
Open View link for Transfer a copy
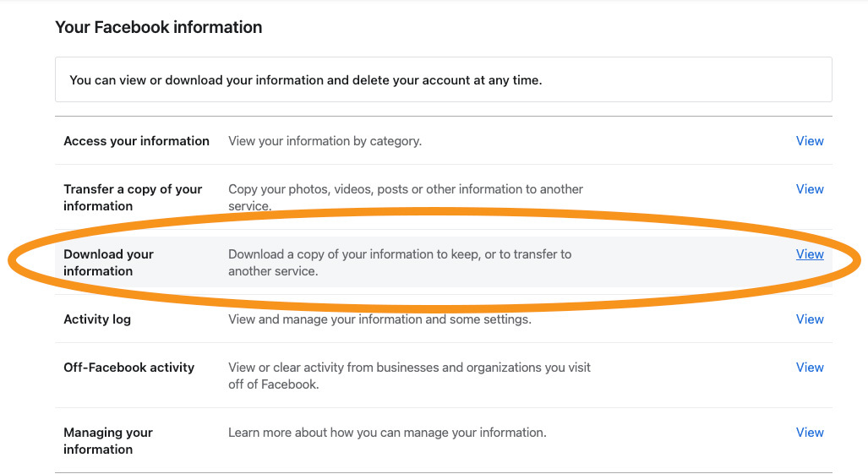click(809, 189)
